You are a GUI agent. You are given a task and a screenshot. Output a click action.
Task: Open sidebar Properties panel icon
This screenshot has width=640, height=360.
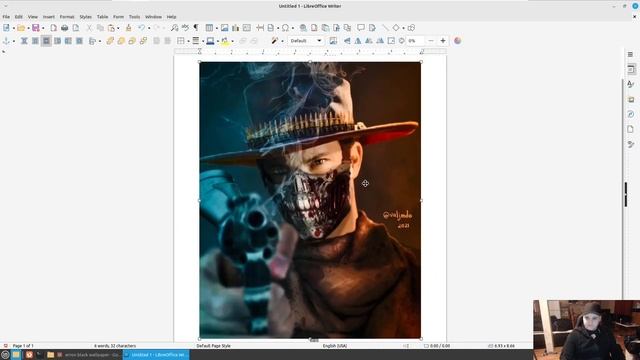[631, 69]
